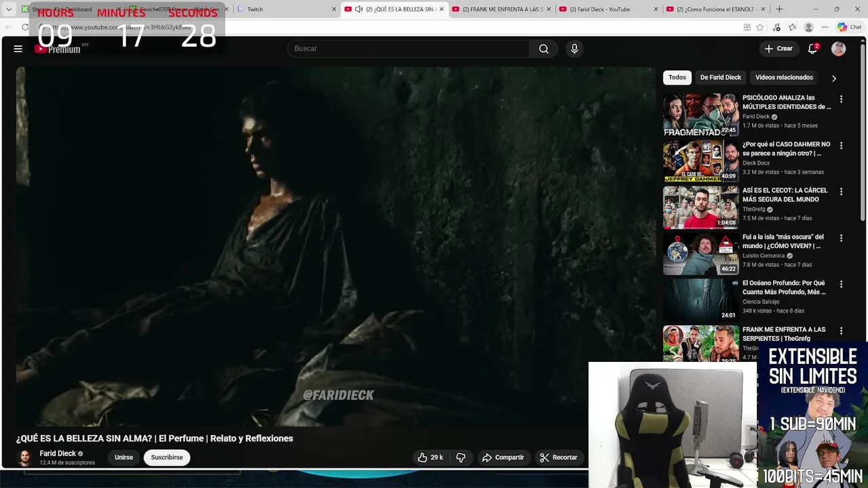Image resolution: width=868 pixels, height=488 pixels.
Task: Like the video with thumbs up
Action: [431, 457]
